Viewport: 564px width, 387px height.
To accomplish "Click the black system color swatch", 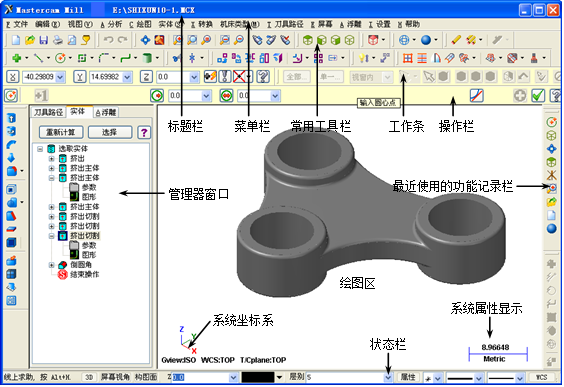I will [x=258, y=378].
